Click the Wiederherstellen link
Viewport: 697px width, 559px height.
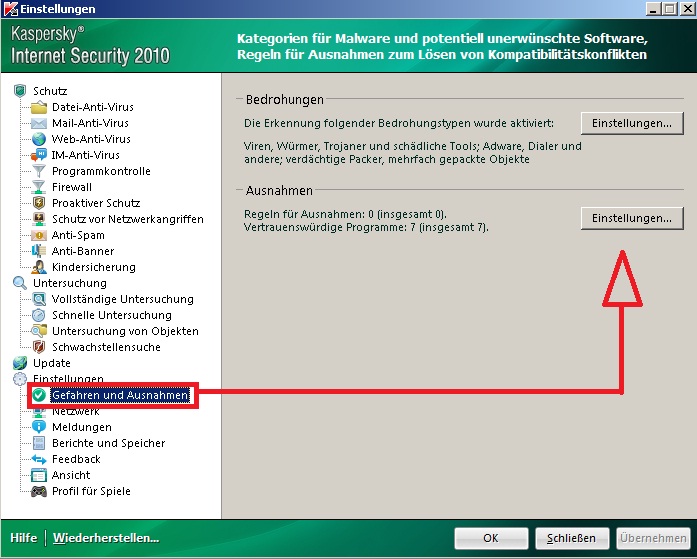106,538
